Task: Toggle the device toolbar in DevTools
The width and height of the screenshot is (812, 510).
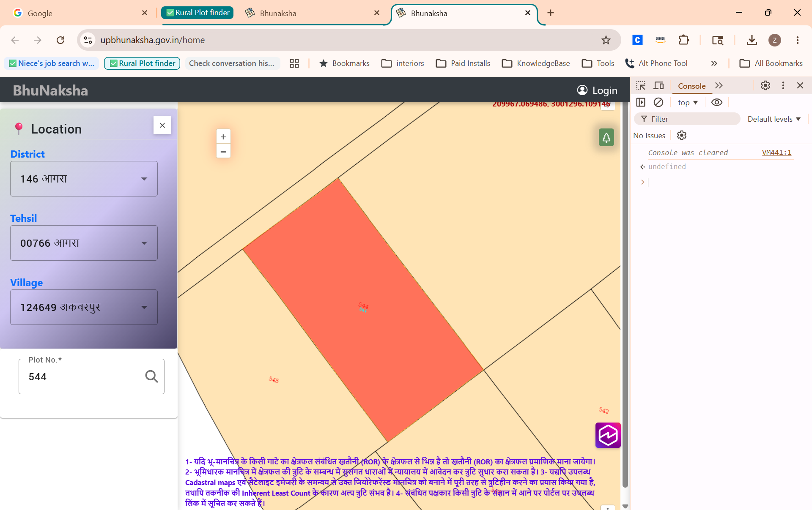Action: [658, 86]
